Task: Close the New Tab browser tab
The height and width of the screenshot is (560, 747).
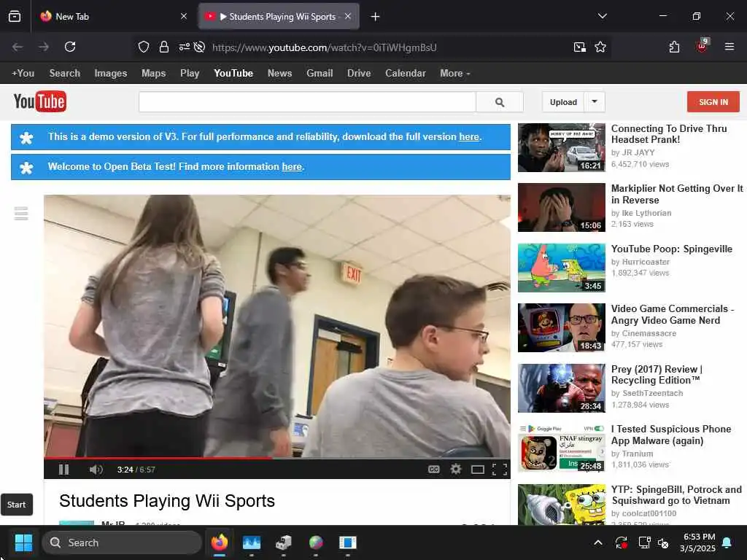Action: click(184, 16)
